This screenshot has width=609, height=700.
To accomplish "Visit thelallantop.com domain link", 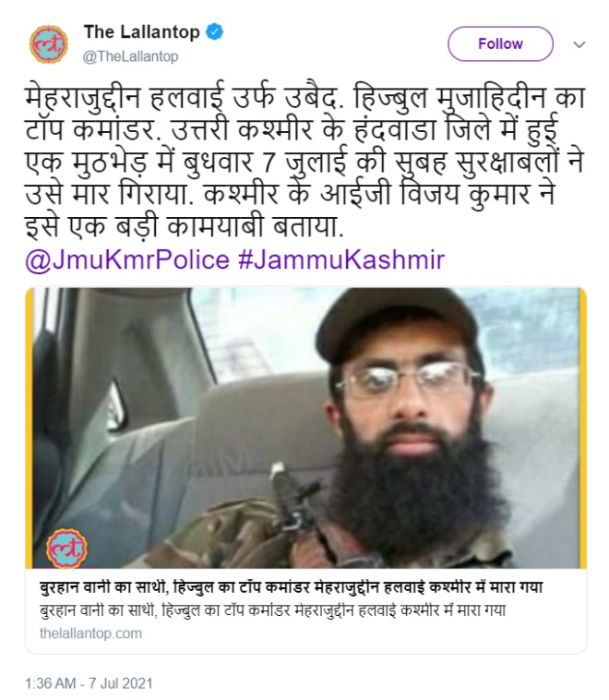I will tap(90, 633).
